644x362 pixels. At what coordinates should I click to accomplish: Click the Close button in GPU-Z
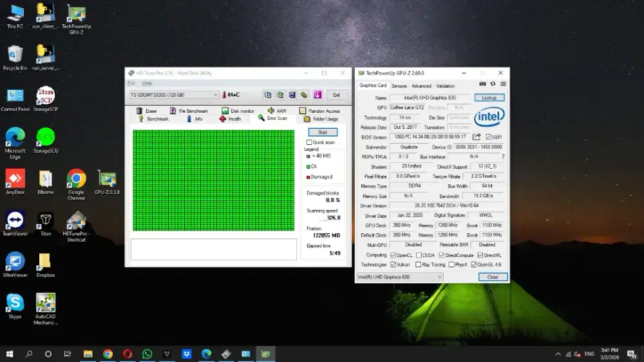(493, 277)
